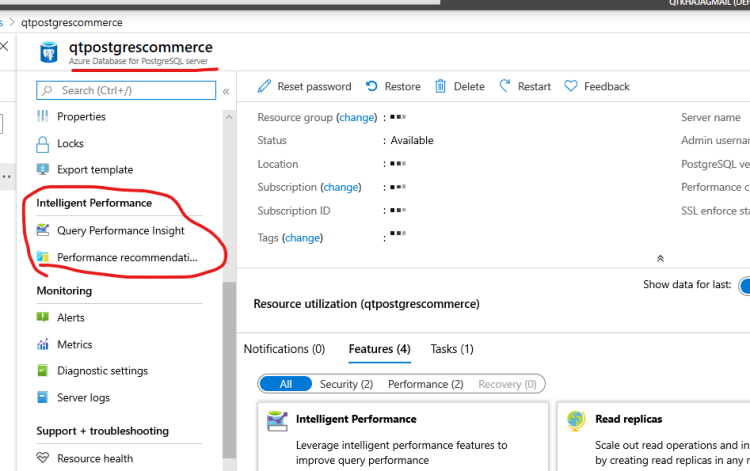Open the Notifications (0) tab

click(x=284, y=349)
